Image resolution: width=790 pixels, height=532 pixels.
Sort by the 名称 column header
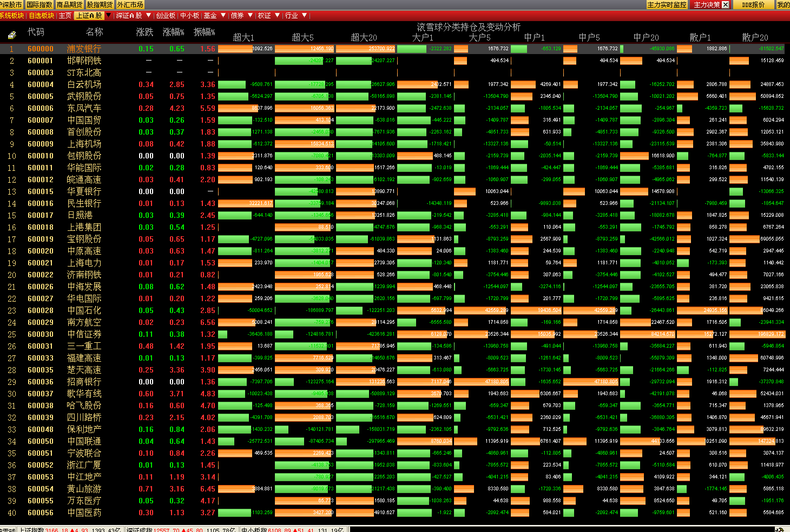95,32
